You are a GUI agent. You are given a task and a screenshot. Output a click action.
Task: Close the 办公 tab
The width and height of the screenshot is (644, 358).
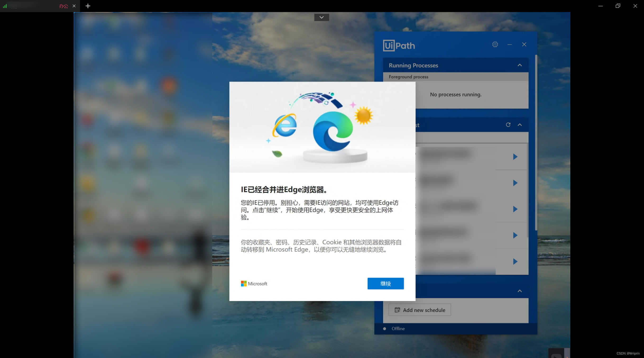click(x=74, y=6)
